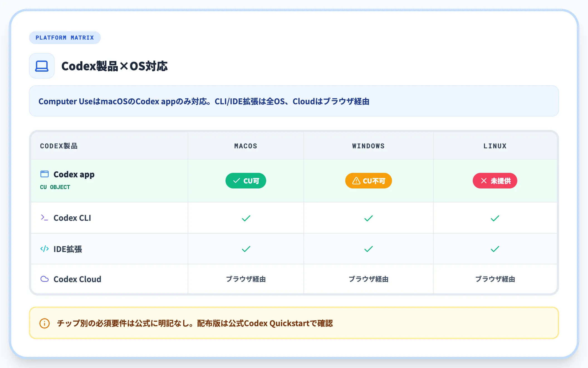This screenshot has height=368, width=588.
Task: Click the IDE拡張 row label
Action: pos(68,249)
